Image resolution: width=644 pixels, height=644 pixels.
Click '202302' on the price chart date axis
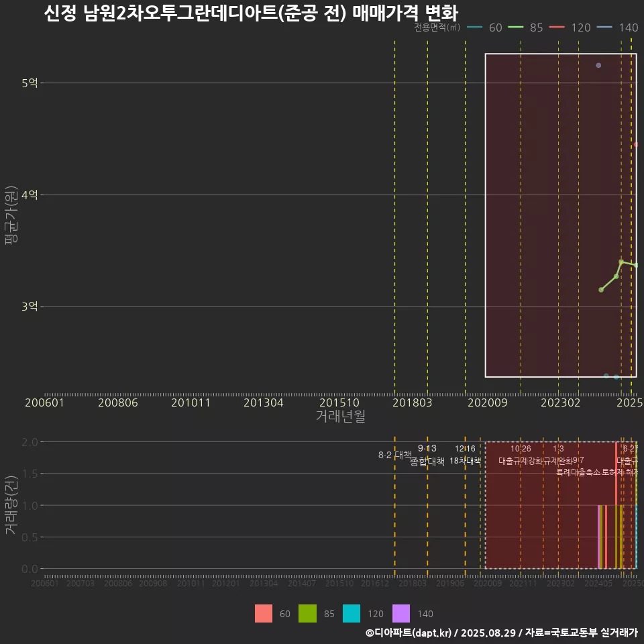[561, 402]
